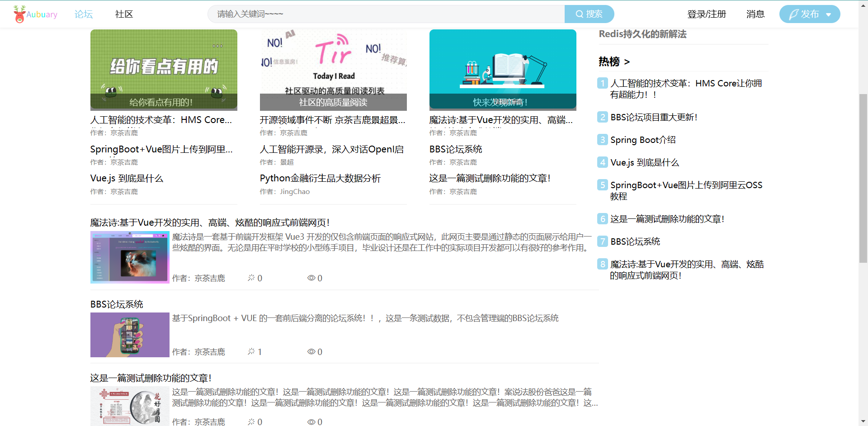This screenshot has height=426, width=868.
Task: Open hot list item Spring Boot介绍
Action: [x=643, y=140]
